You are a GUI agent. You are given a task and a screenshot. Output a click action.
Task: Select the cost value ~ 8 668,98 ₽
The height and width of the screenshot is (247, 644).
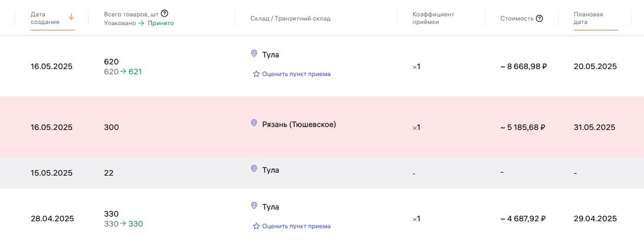(x=523, y=67)
